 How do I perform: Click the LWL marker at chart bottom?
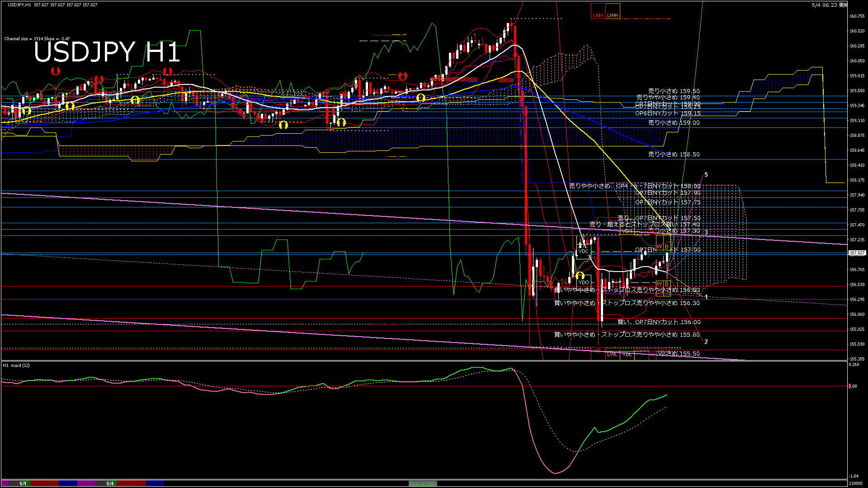coord(612,354)
